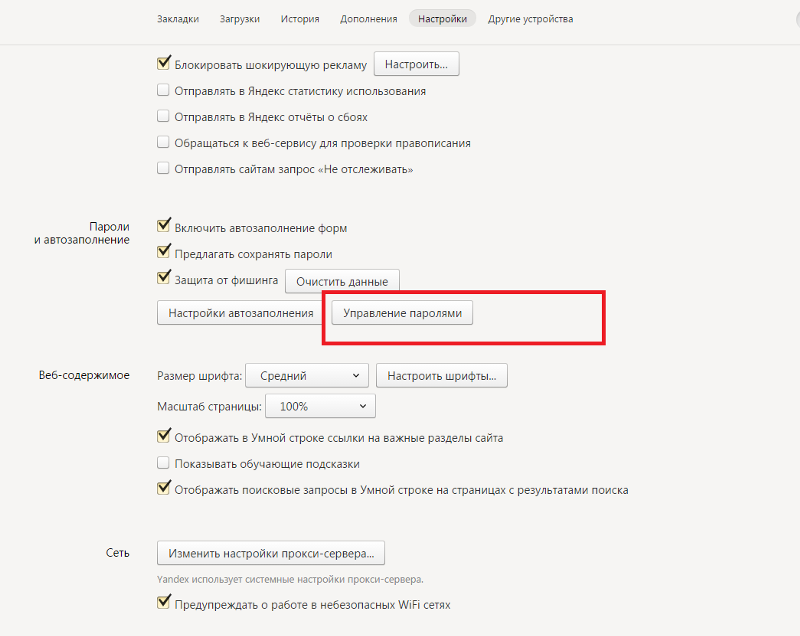
Task: Uncheck Предлагать сохранять пароли
Action: [x=164, y=254]
